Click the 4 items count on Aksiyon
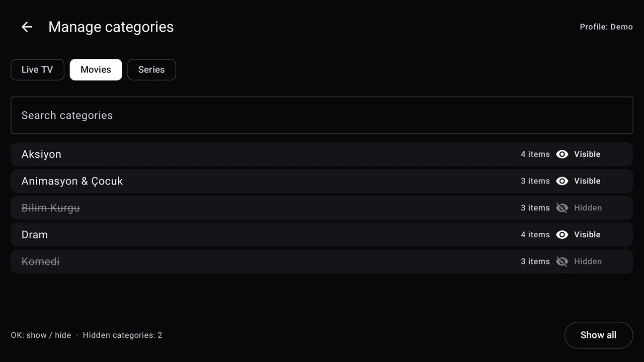Screen dimensions: 644x362 535,154
